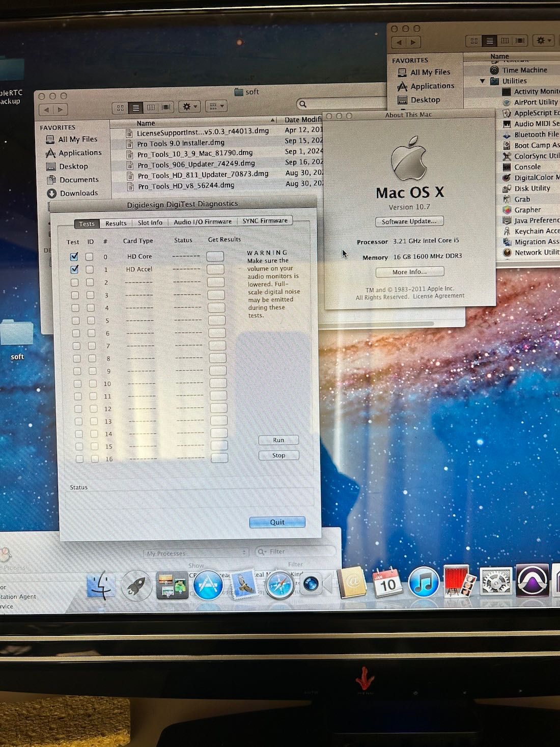Image resolution: width=560 pixels, height=747 pixels.
Task: Collapse the Utilities folder disclosure triangle
Action: [x=483, y=81]
